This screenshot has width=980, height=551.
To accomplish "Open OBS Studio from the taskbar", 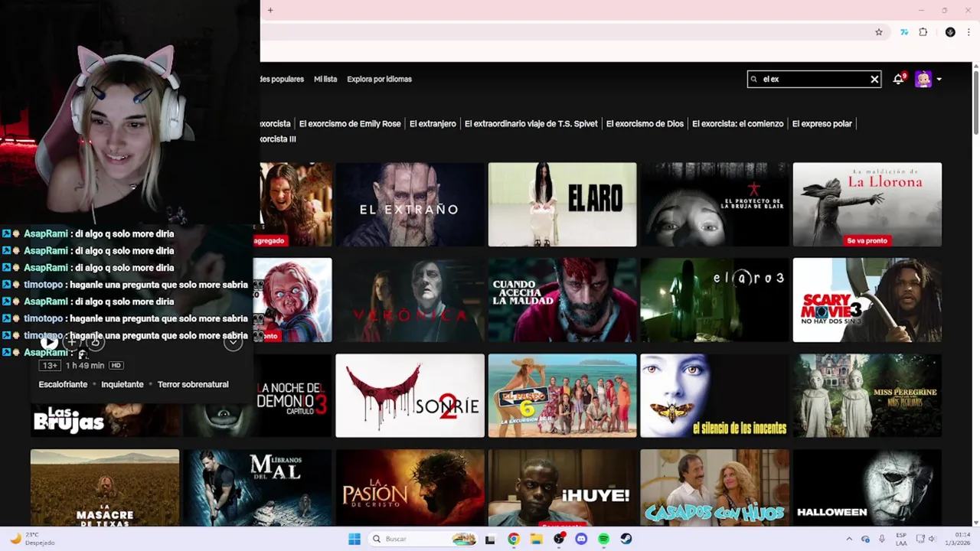I will click(x=559, y=539).
